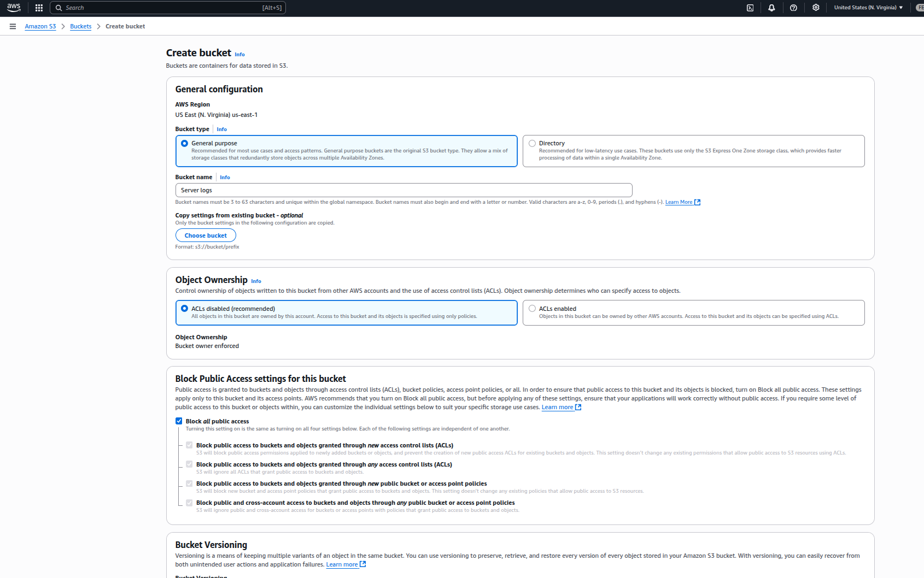924x578 pixels.
Task: Select General purpose bucket type
Action: [346, 151]
